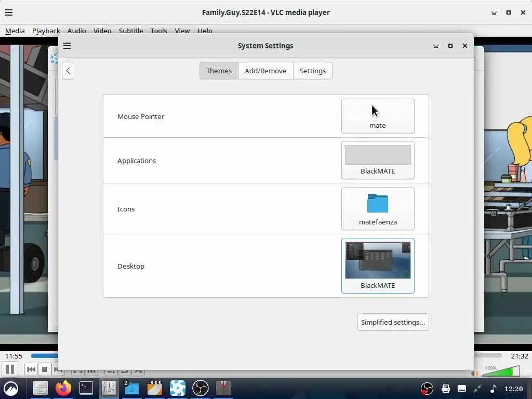Click the Simplified settings... button

[x=393, y=322]
